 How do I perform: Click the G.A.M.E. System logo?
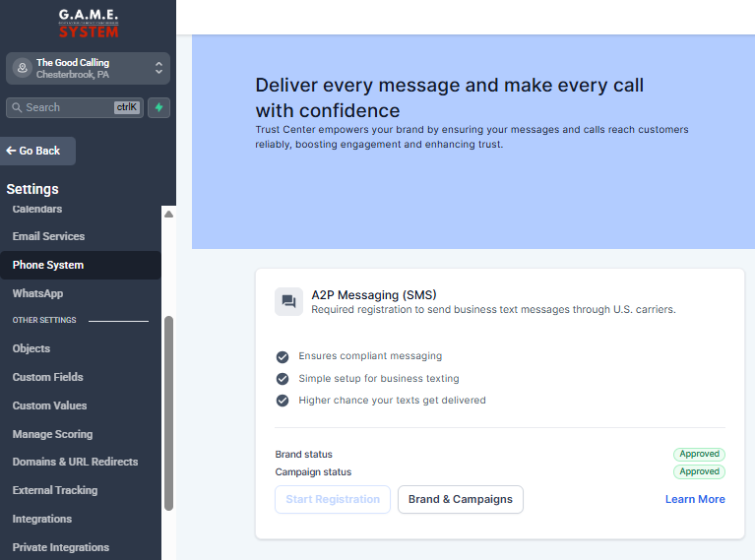click(x=89, y=23)
